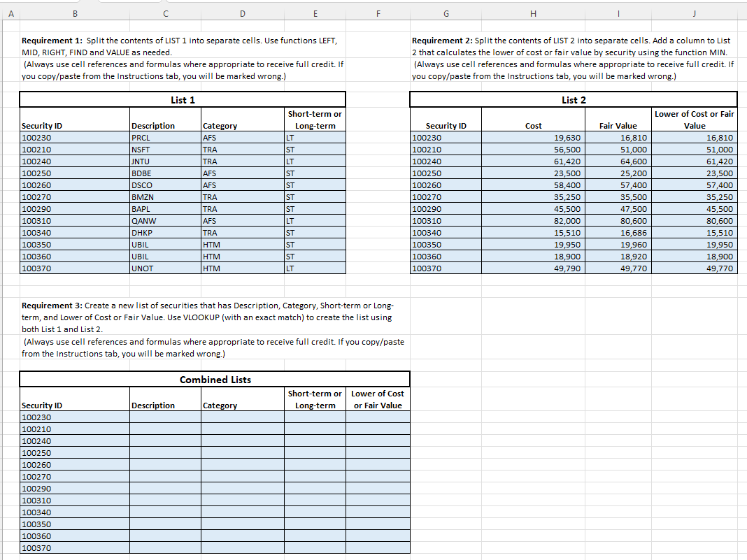Select column header G

click(446, 13)
